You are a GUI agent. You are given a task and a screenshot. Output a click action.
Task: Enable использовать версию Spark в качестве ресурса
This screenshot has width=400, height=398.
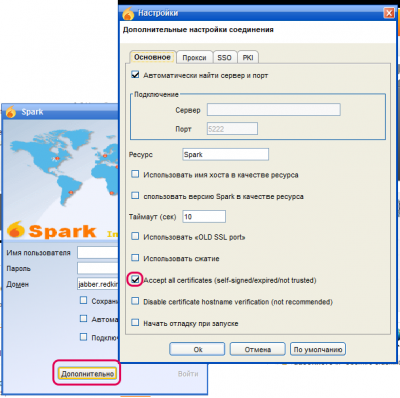135,195
